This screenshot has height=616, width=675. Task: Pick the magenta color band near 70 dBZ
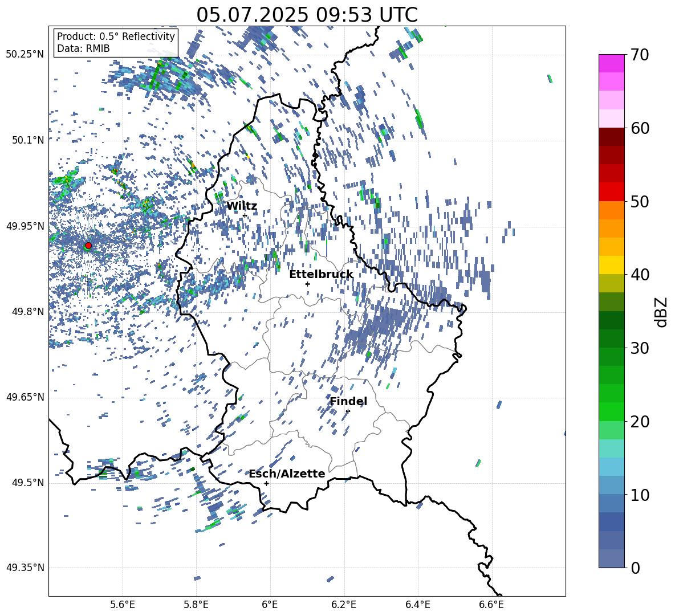(611, 63)
